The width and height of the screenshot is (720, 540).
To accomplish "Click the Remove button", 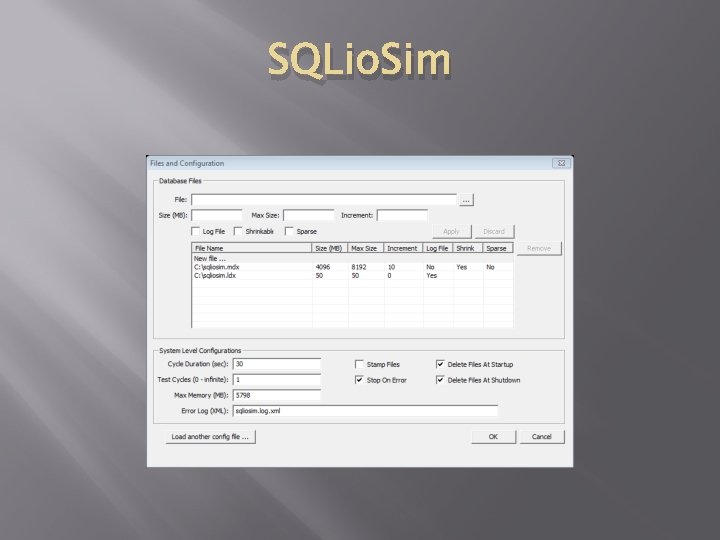I will 539,248.
